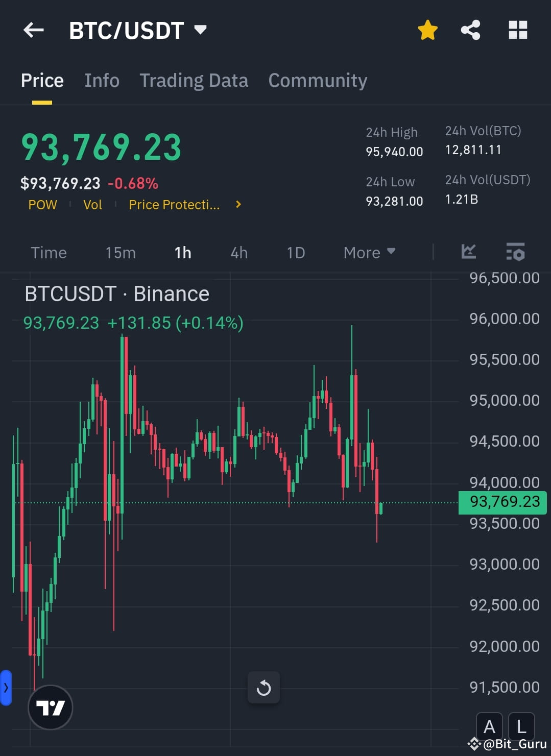
Task: Open the Trading Data tab
Action: [x=194, y=80]
